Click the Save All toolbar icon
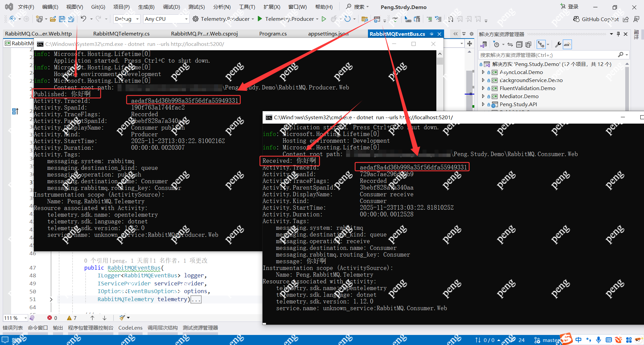The height and width of the screenshot is (345, 644). coord(71,19)
